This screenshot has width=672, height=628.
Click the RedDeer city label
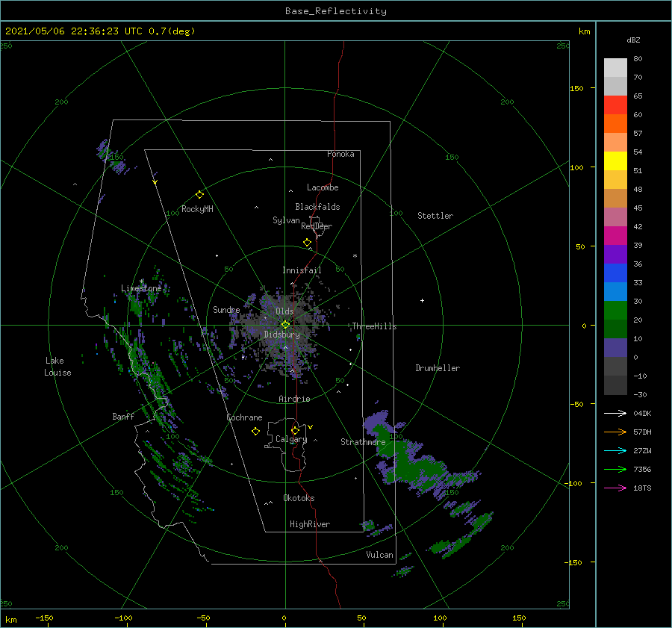pos(317,226)
